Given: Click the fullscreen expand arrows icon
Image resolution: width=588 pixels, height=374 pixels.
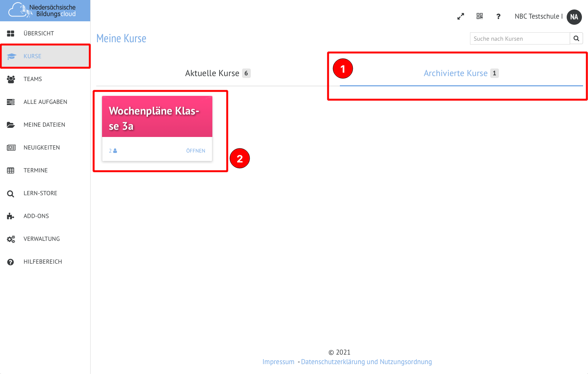Looking at the screenshot, I should click(x=461, y=16).
